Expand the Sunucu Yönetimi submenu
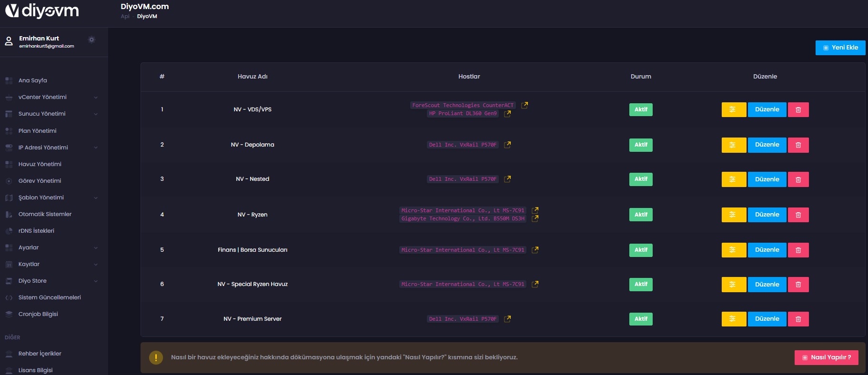Screen dimensions: 868x375 point(51,114)
